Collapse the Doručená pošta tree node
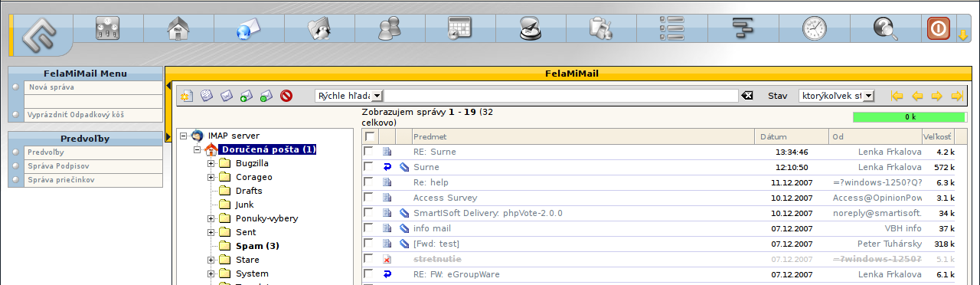 pos(197,149)
